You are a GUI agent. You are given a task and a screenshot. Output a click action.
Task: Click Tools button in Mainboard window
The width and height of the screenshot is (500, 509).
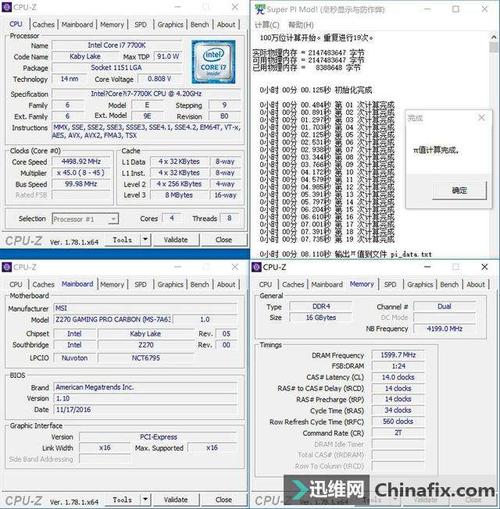(x=123, y=499)
